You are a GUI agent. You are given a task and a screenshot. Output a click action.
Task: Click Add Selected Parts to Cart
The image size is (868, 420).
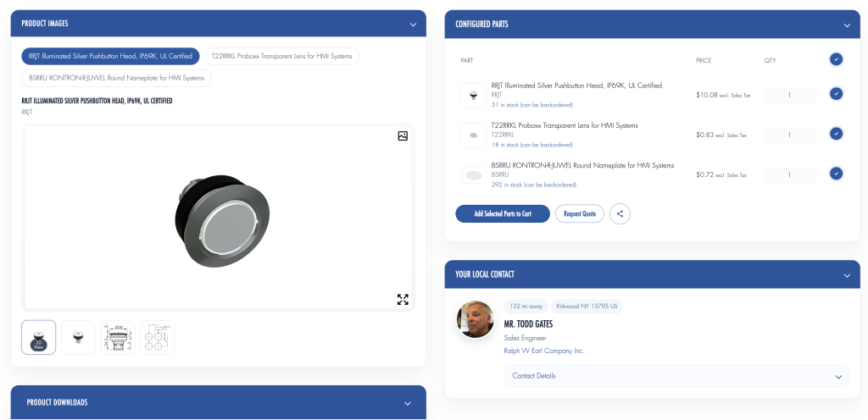[x=503, y=214]
